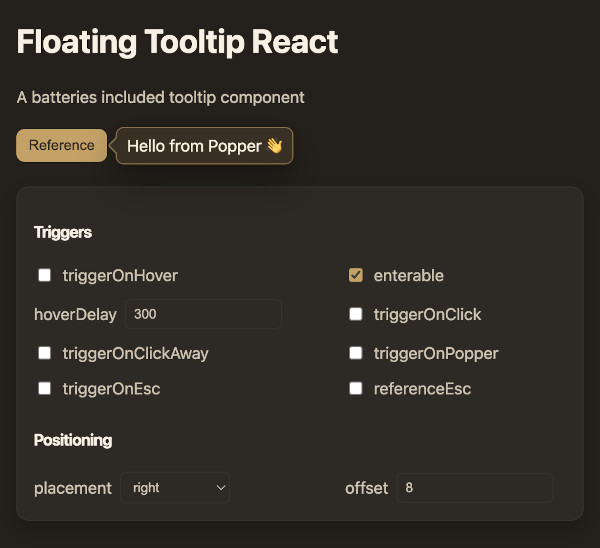Image resolution: width=600 pixels, height=548 pixels.
Task: Open the placement dropdown
Action: coord(175,488)
